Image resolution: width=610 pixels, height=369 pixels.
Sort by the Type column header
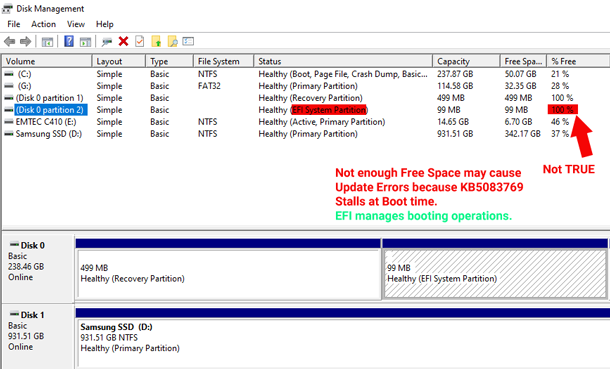tap(170, 61)
